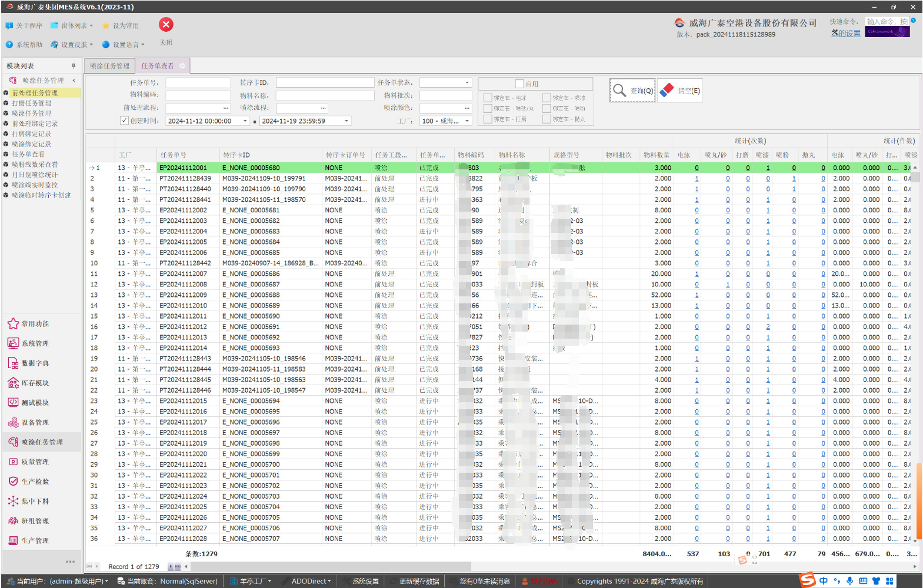The width and height of the screenshot is (923, 588).
Task: Open the 喷涂颜色 ellipsis picker
Action: [467, 108]
